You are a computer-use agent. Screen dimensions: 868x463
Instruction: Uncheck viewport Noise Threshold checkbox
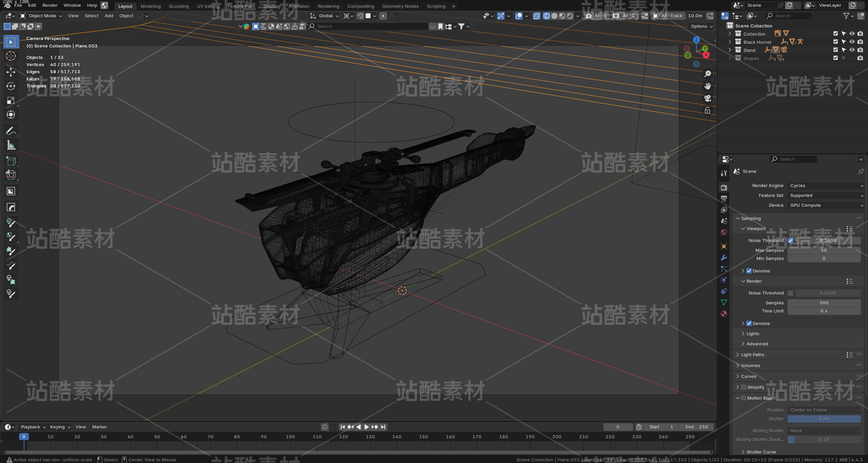[791, 241]
